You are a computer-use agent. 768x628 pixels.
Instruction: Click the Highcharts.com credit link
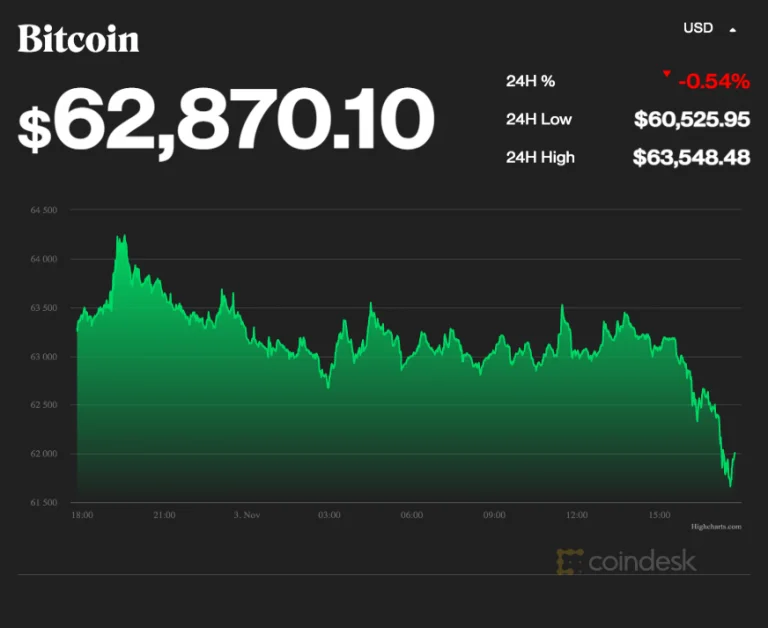click(716, 527)
